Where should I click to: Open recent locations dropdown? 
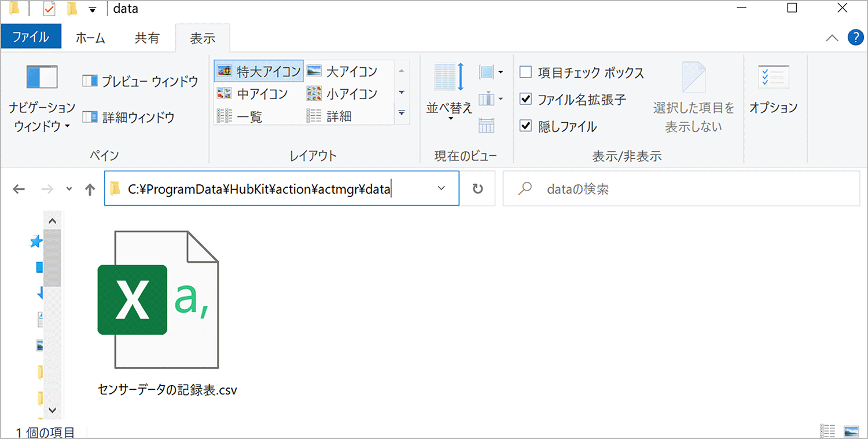tap(69, 189)
